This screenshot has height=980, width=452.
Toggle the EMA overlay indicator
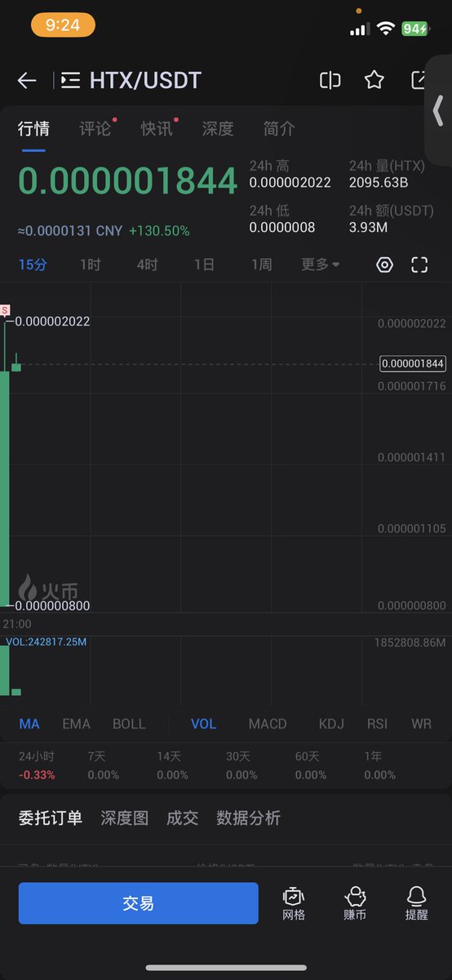tap(76, 724)
